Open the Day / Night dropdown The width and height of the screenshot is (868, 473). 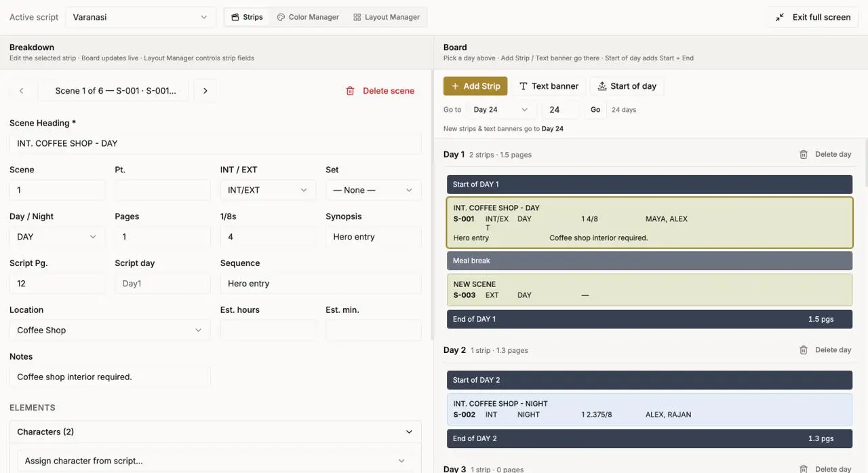click(x=57, y=237)
